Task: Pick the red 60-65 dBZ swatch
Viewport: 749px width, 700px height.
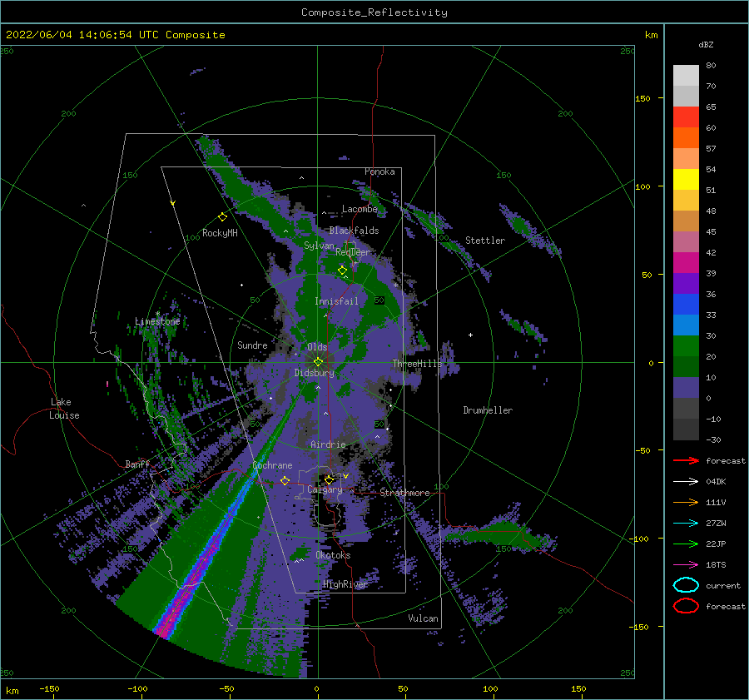Action: pyautogui.click(x=686, y=117)
